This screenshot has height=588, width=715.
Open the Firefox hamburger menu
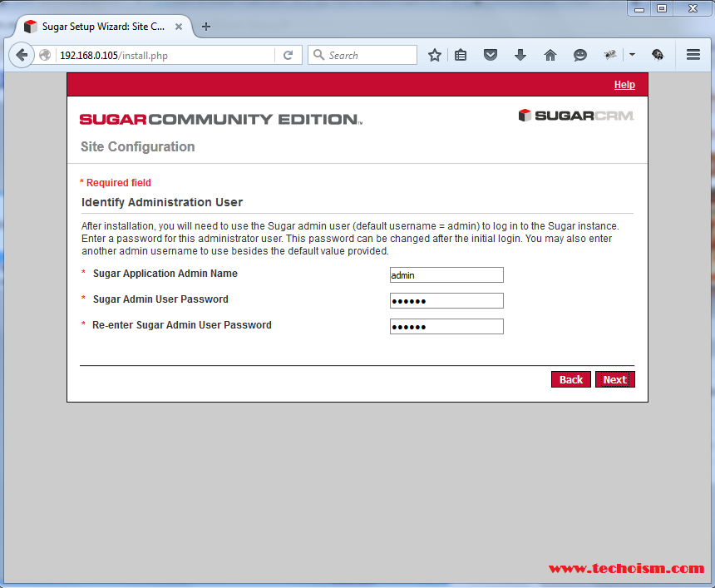pos(693,55)
